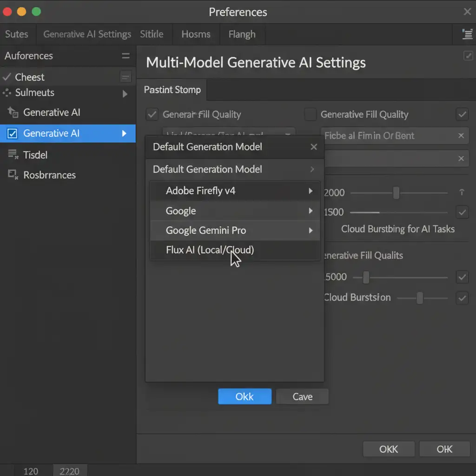This screenshot has width=476, height=476.
Task: Adjust the 2000 slider handle
Action: [396, 192]
